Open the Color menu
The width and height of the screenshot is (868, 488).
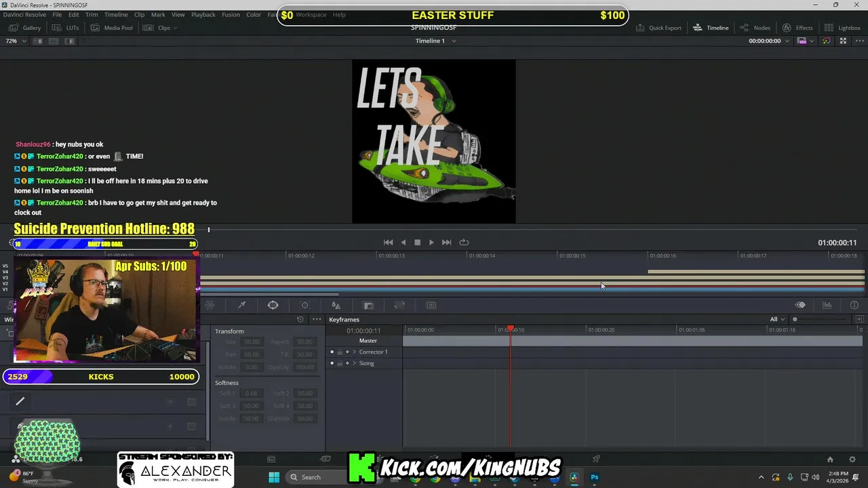(x=254, y=14)
